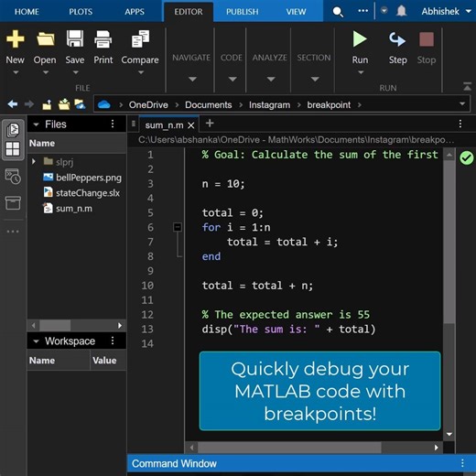The height and width of the screenshot is (476, 476).
Task: Collapse the Workspace panel
Action: [x=36, y=341]
